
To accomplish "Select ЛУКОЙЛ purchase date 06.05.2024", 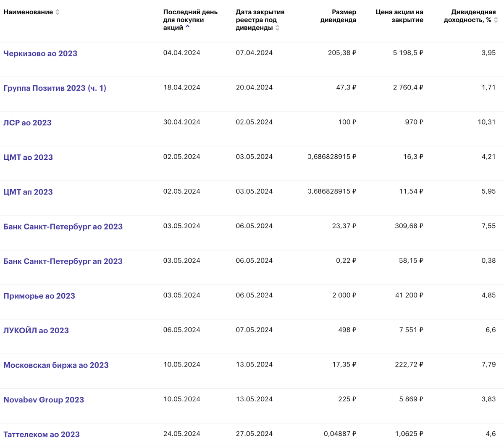I will [x=182, y=330].
